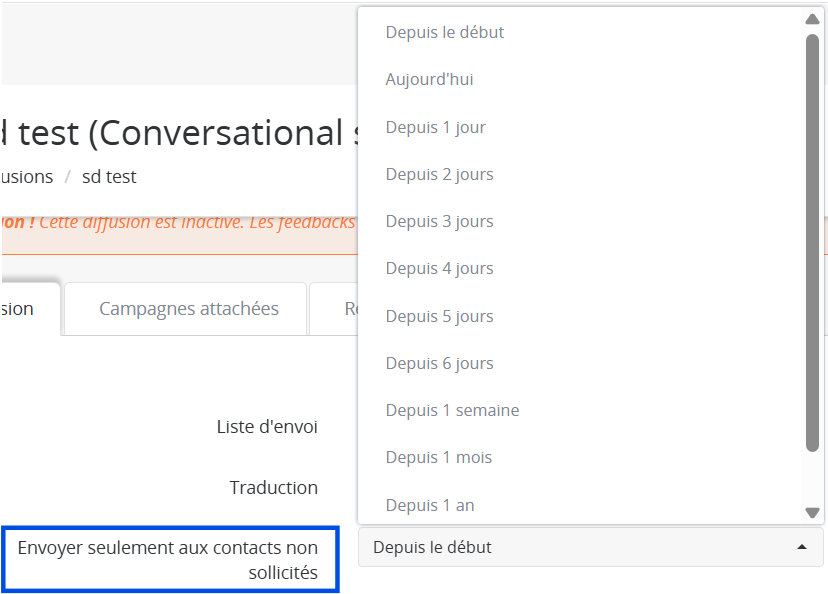The image size is (828, 594).
Task: Click the 'Liste d'envoi' field label
Action: tap(267, 427)
